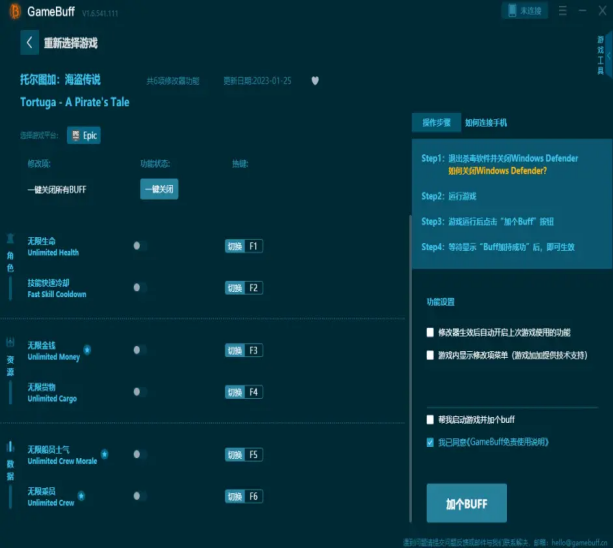The width and height of the screenshot is (614, 548).
Task: Click the GameBuff logo icon
Action: point(14,11)
